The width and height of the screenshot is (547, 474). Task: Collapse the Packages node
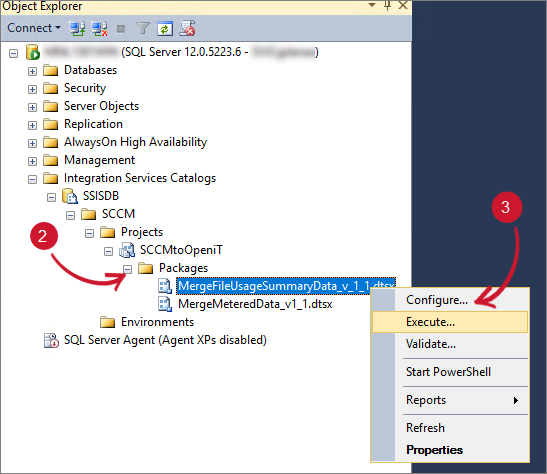pos(128,269)
